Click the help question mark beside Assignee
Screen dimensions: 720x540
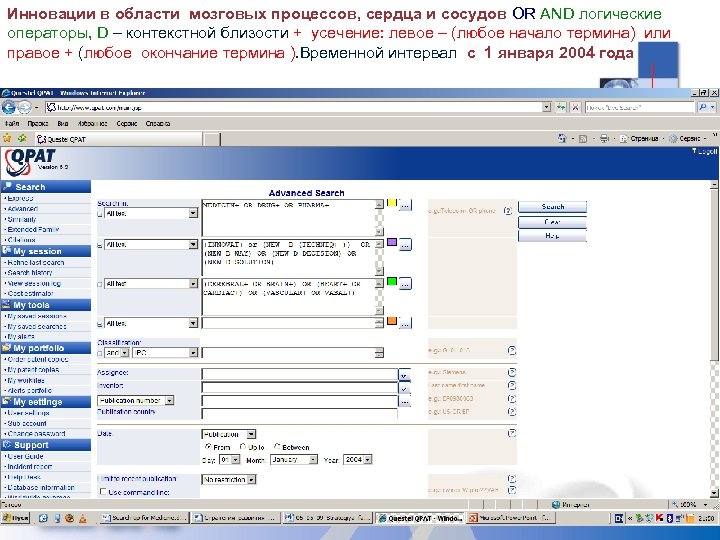(x=512, y=372)
